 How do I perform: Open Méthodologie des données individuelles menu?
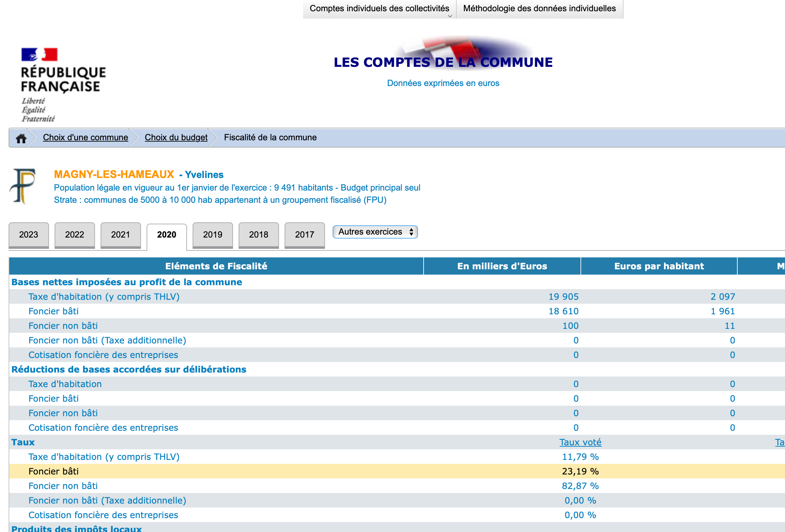539,9
